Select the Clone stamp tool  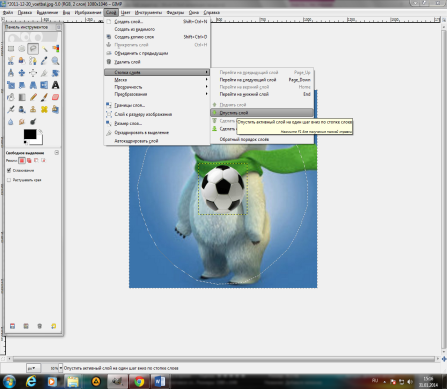click(x=33, y=109)
